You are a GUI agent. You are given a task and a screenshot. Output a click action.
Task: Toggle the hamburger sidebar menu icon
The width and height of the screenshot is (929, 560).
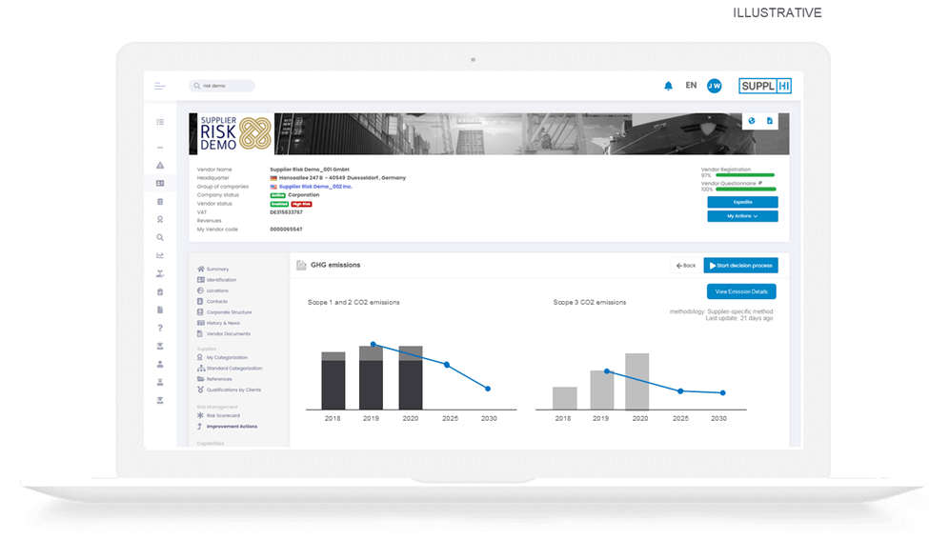tap(160, 87)
